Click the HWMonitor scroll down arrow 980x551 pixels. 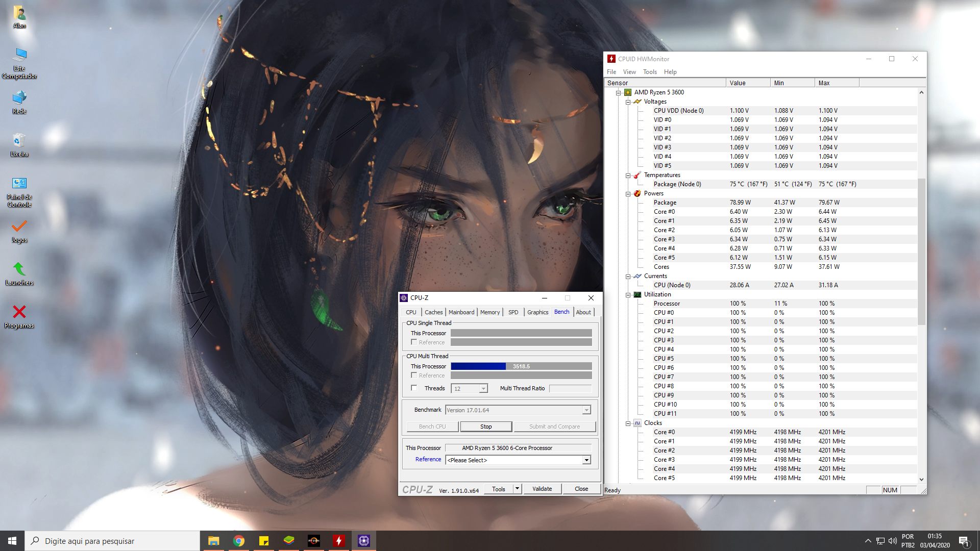coord(921,479)
